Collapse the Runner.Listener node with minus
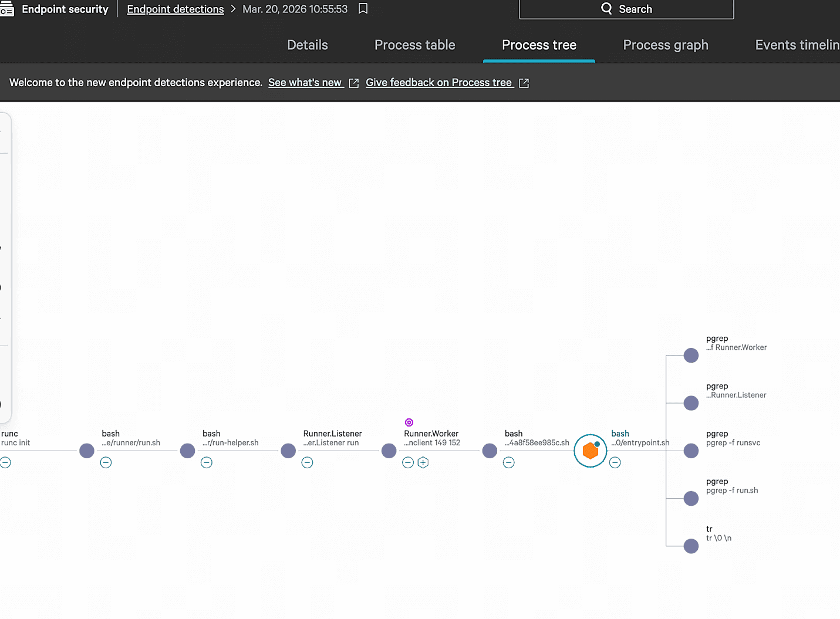Screen dimensions: 840x619 click(x=307, y=462)
